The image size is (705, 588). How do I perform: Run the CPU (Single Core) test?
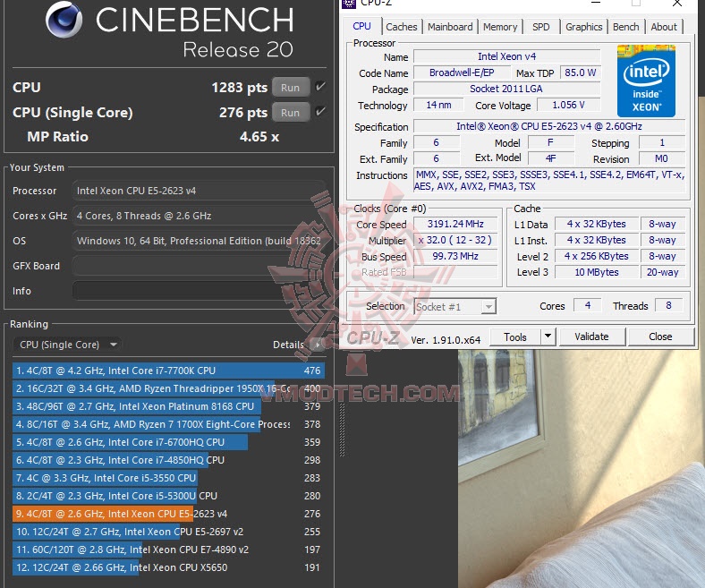pyautogui.click(x=291, y=113)
